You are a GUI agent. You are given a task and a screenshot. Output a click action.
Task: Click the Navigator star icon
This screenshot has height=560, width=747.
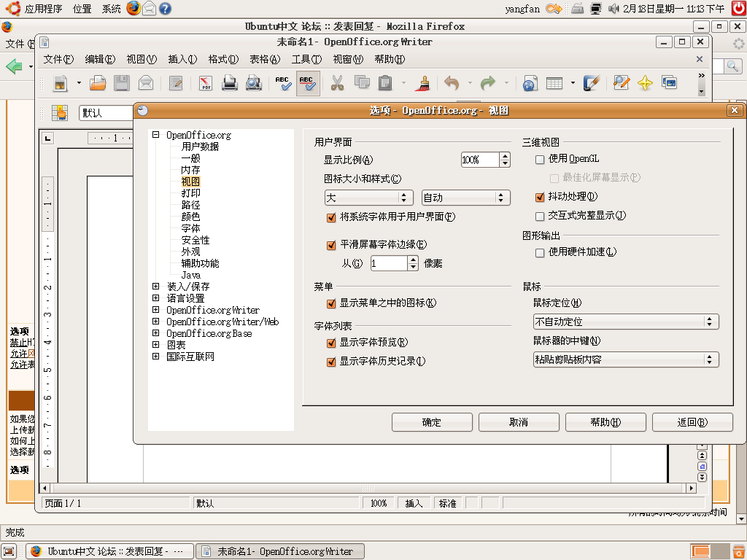pos(645,83)
